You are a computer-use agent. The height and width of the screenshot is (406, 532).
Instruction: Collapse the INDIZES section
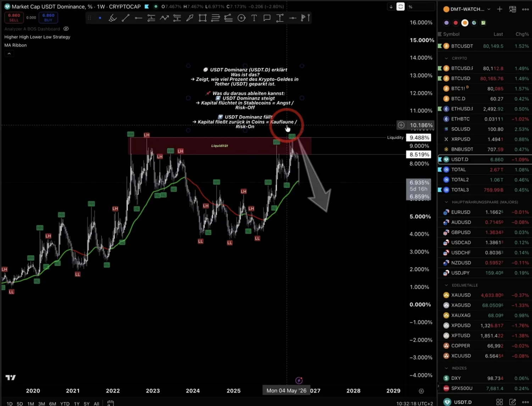coord(446,368)
